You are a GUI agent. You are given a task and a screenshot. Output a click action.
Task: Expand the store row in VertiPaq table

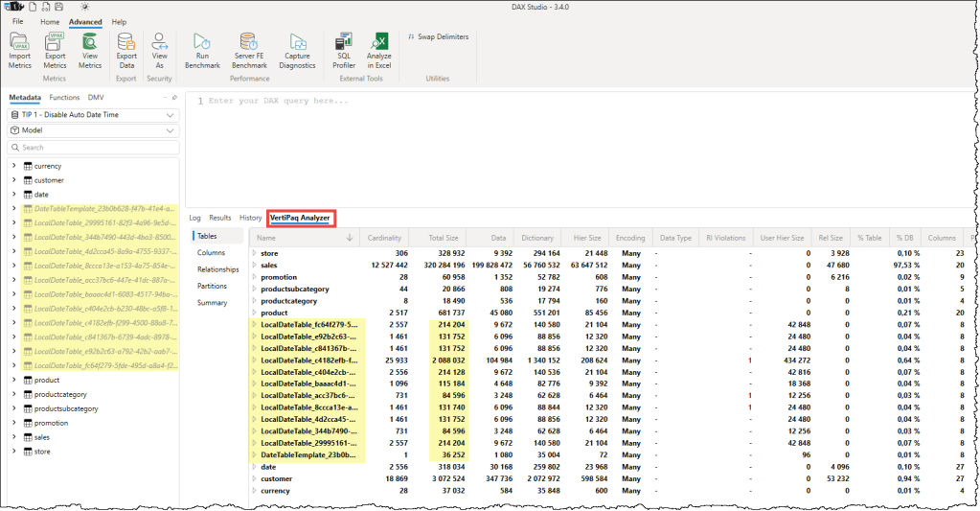click(x=255, y=253)
